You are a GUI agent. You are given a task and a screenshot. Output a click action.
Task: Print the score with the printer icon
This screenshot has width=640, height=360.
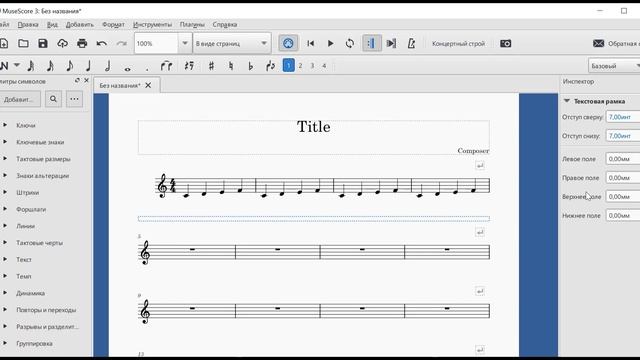(82, 43)
